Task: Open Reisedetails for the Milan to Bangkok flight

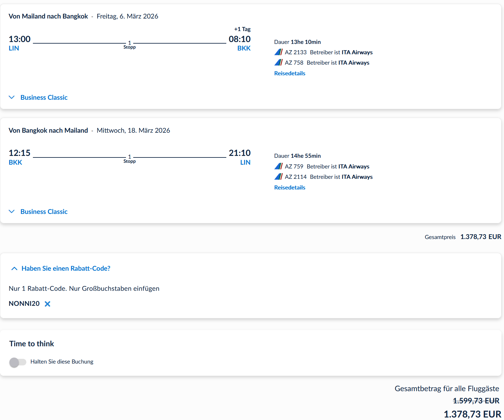Action: click(x=289, y=73)
